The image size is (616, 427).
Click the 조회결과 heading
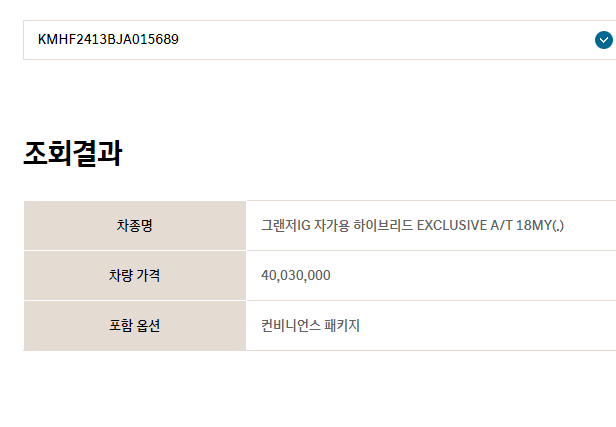click(73, 153)
